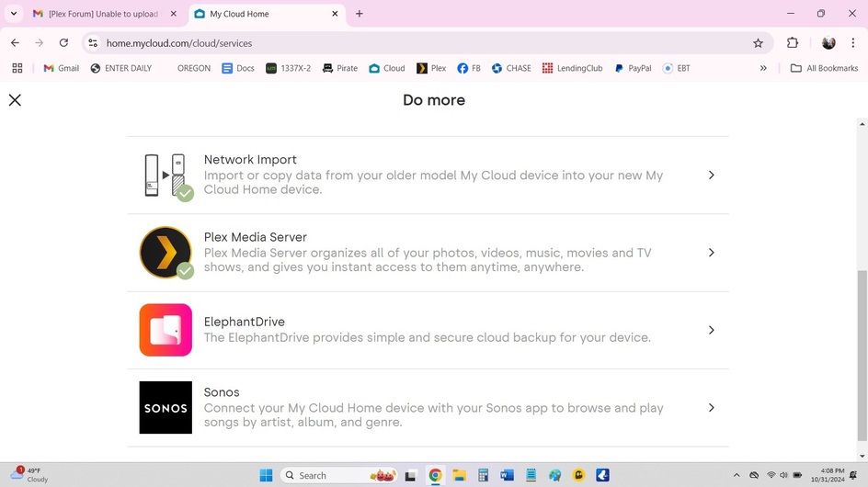Image resolution: width=868 pixels, height=487 pixels.
Task: Open the ElephantDrive logo icon
Action: (x=166, y=330)
